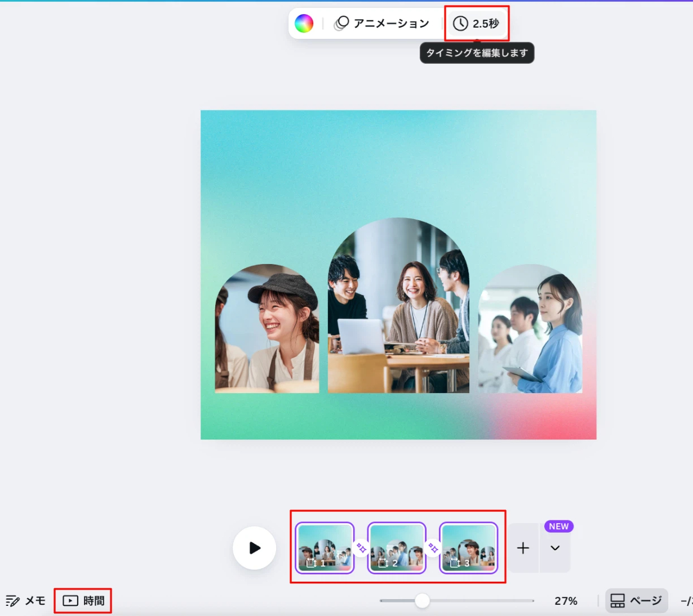This screenshot has width=693, height=616.
Task: Click the duration badge icon on page 3 thumbnail
Action: [454, 563]
